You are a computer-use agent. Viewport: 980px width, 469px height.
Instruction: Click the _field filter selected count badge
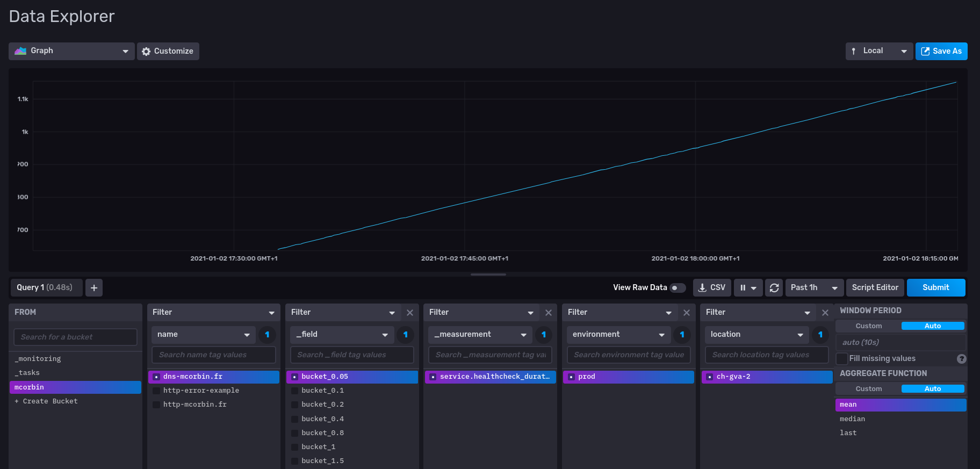tap(406, 335)
